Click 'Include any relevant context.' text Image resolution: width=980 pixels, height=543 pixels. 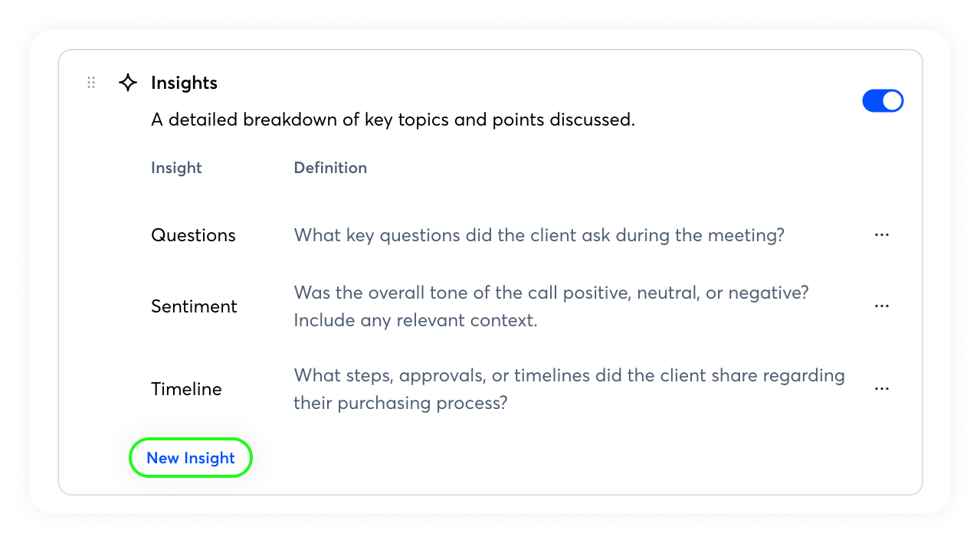(x=415, y=320)
